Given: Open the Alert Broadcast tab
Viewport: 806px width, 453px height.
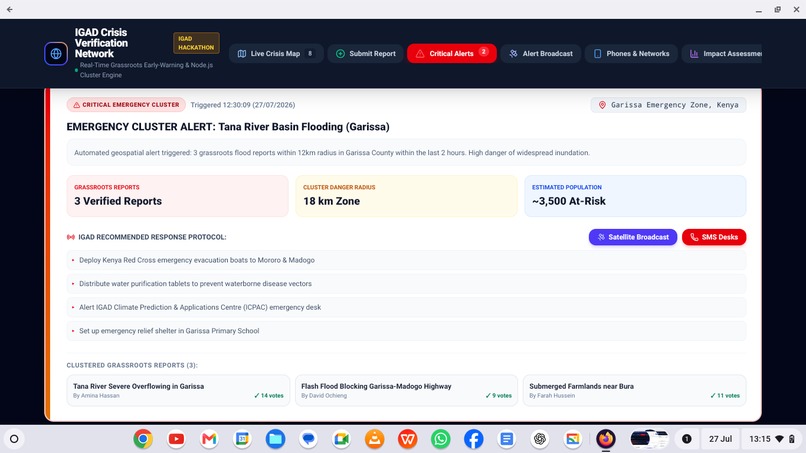Looking at the screenshot, I should (541, 53).
